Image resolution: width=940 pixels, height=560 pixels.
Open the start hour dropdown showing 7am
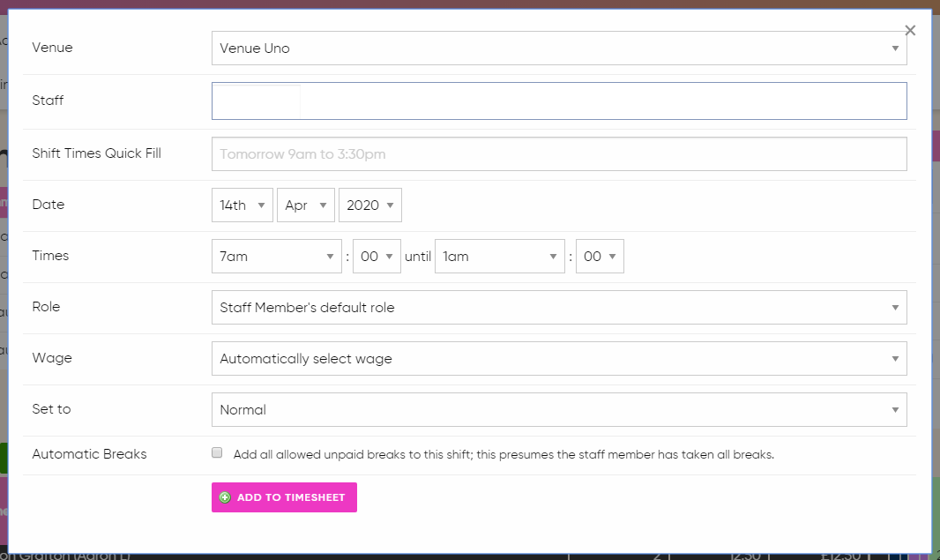point(276,256)
